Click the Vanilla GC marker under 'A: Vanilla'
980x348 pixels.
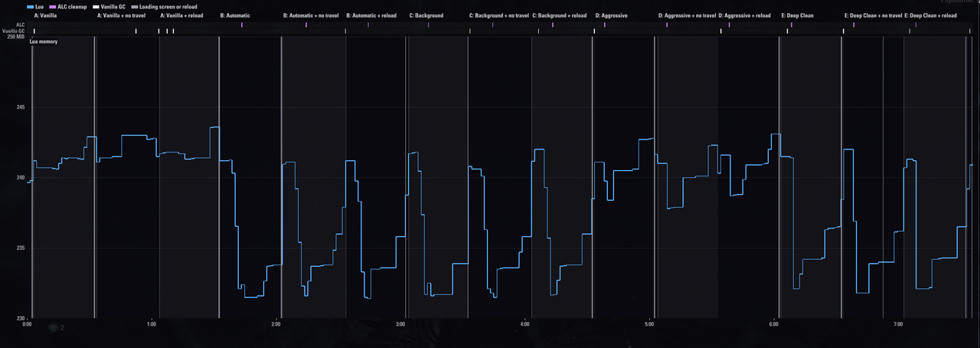(x=34, y=31)
